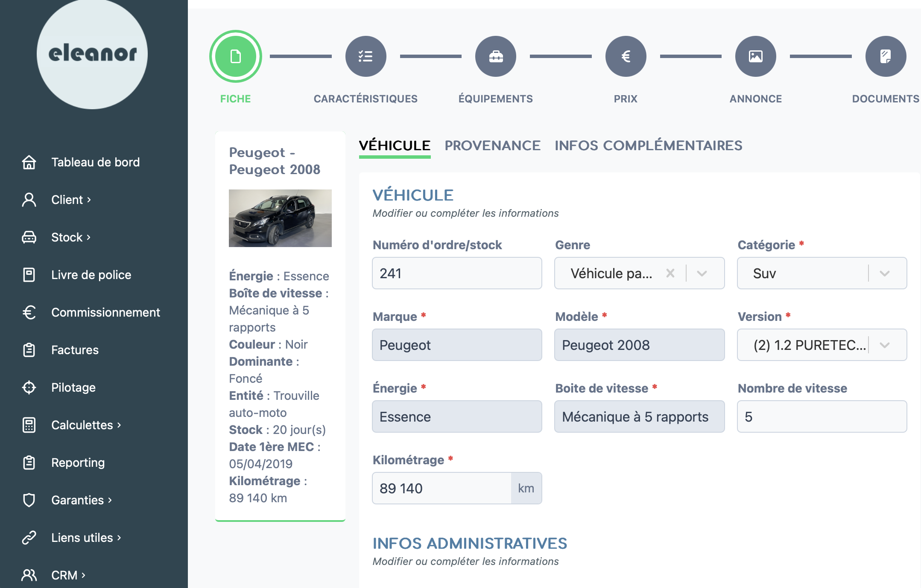Image resolution: width=921 pixels, height=588 pixels.
Task: Click the CRM people icon
Action: 29,575
